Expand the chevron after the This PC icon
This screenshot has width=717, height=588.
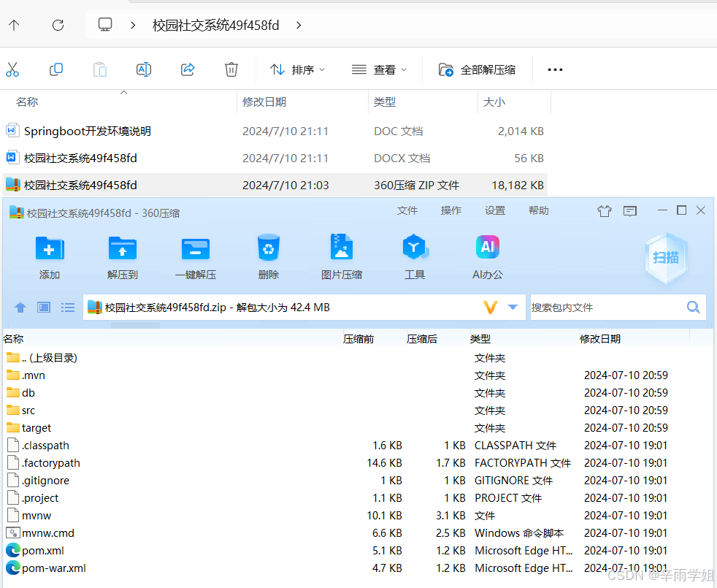[133, 25]
